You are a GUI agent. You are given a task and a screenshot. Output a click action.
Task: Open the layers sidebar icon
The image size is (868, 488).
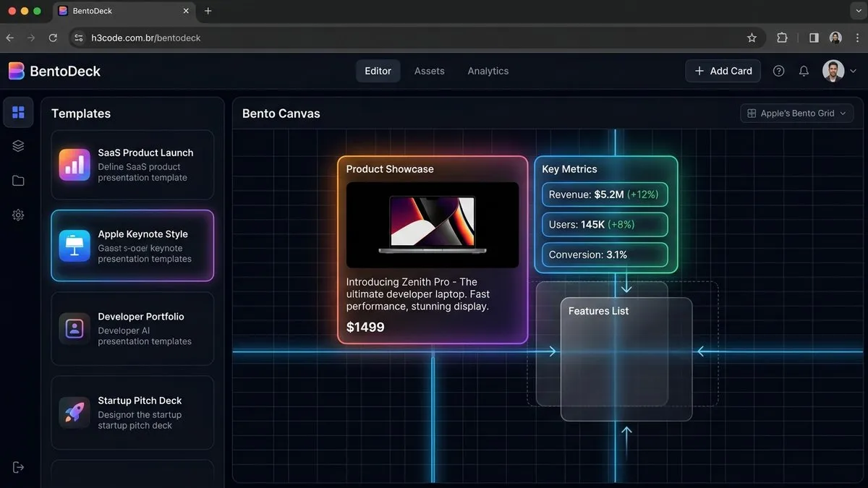[x=19, y=146]
